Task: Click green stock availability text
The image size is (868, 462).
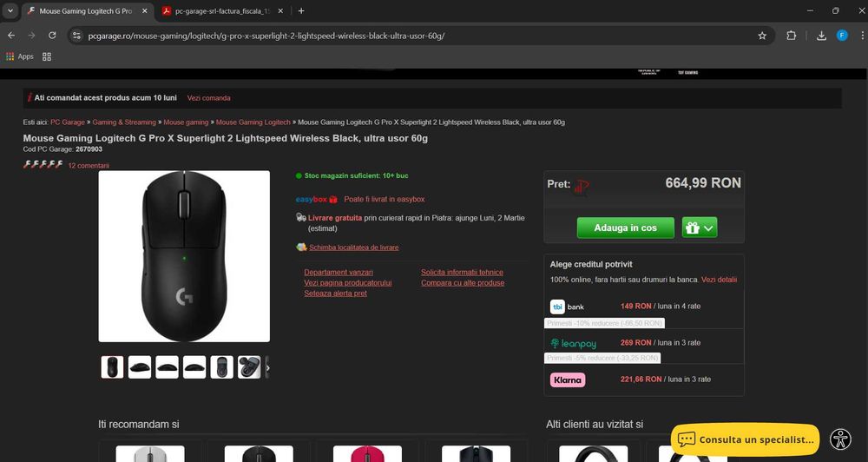Action: [357, 175]
